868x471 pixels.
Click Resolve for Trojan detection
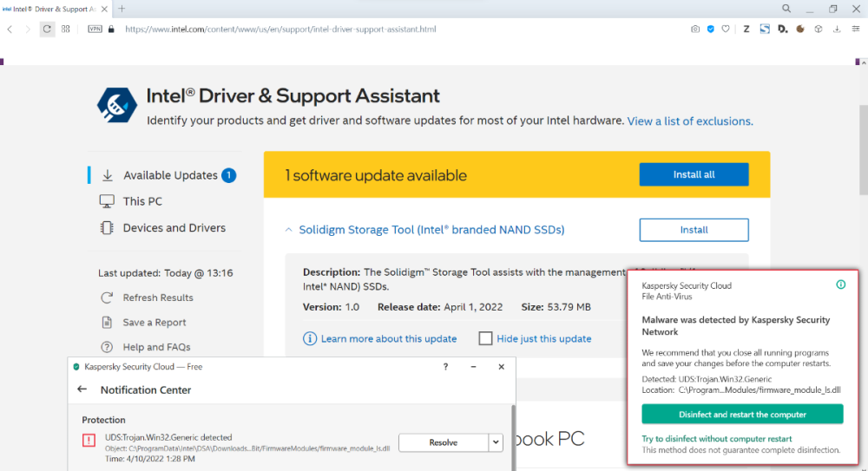tap(444, 442)
